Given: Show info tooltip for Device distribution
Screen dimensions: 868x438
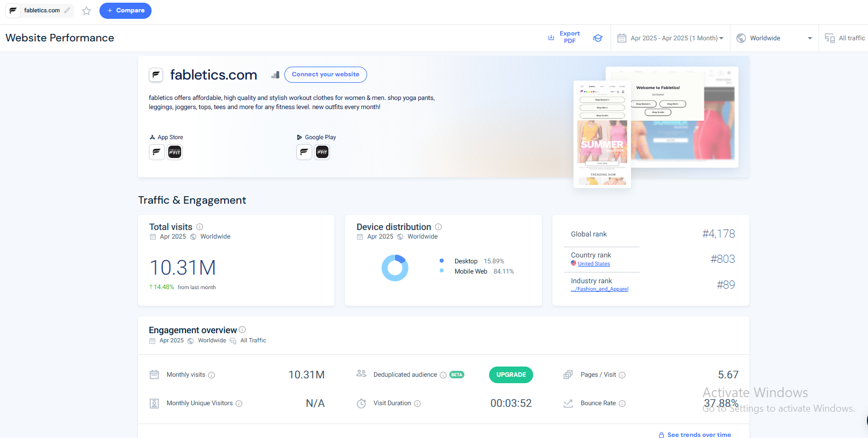Looking at the screenshot, I should coord(439,227).
